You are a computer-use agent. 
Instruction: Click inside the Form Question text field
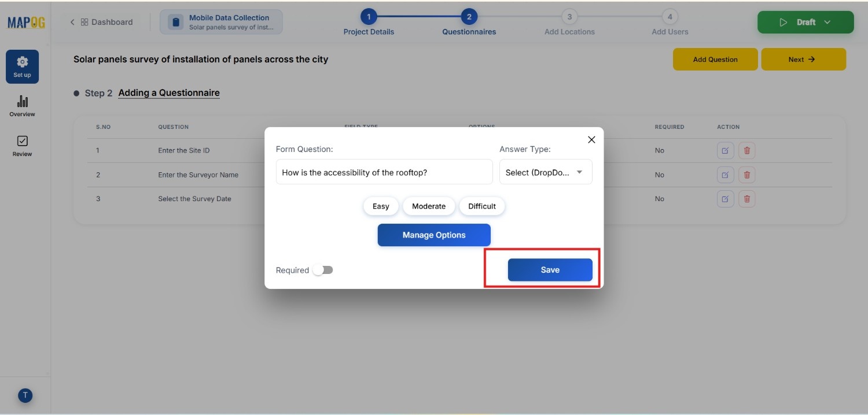[384, 172]
